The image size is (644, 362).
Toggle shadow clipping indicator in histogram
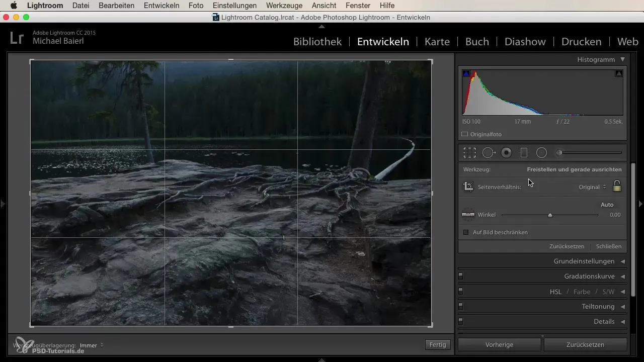pos(466,73)
